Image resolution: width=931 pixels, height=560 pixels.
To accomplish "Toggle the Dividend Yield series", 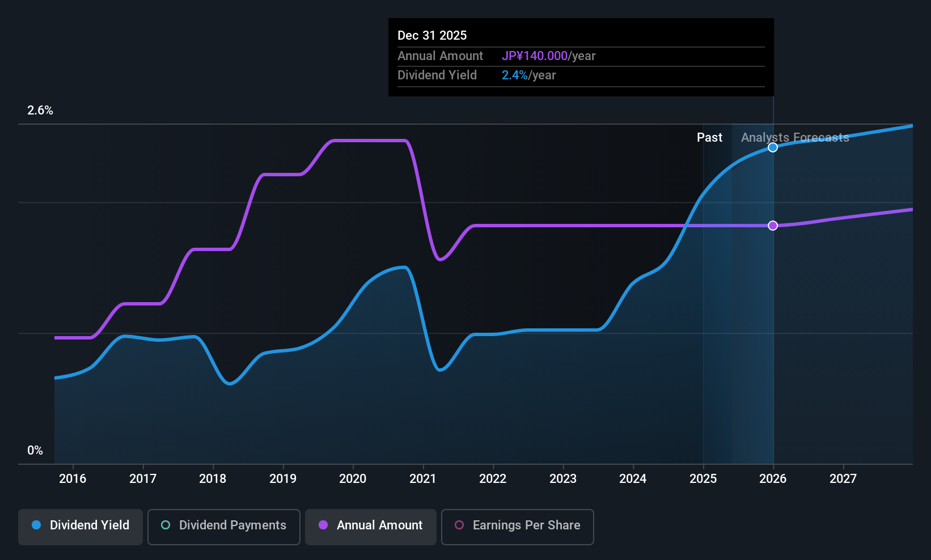I will coord(81,527).
